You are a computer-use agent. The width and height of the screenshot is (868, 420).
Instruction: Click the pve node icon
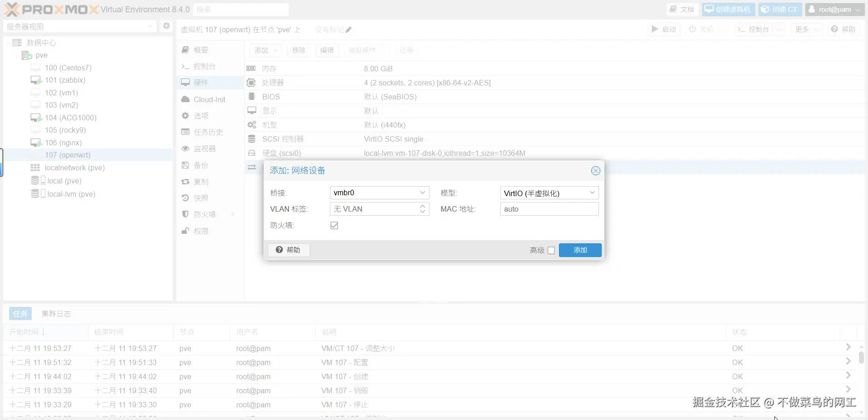click(x=27, y=55)
